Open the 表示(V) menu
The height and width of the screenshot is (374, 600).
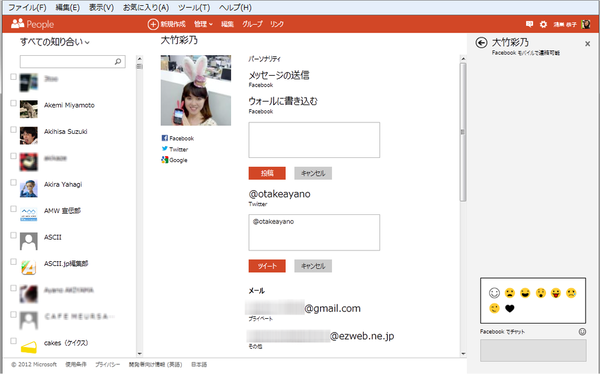101,7
